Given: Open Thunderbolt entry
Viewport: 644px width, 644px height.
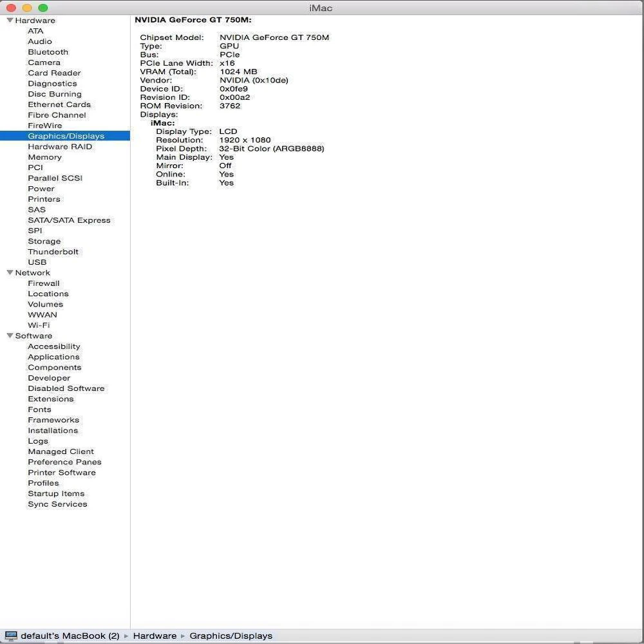Looking at the screenshot, I should pyautogui.click(x=53, y=252).
